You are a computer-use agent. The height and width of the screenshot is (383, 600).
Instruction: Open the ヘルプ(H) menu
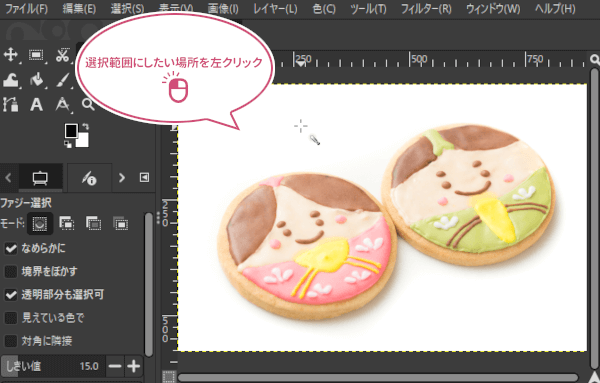coord(555,8)
